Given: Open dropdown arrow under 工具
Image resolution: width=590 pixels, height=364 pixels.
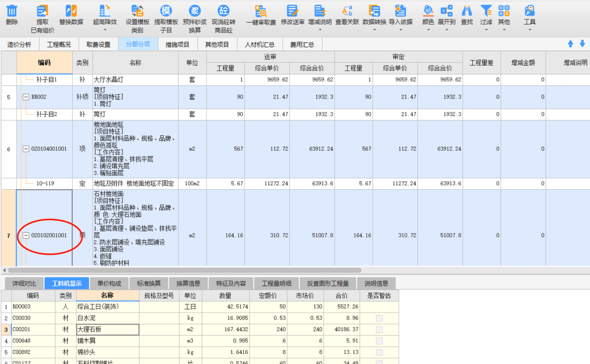Looking at the screenshot, I should 529,30.
